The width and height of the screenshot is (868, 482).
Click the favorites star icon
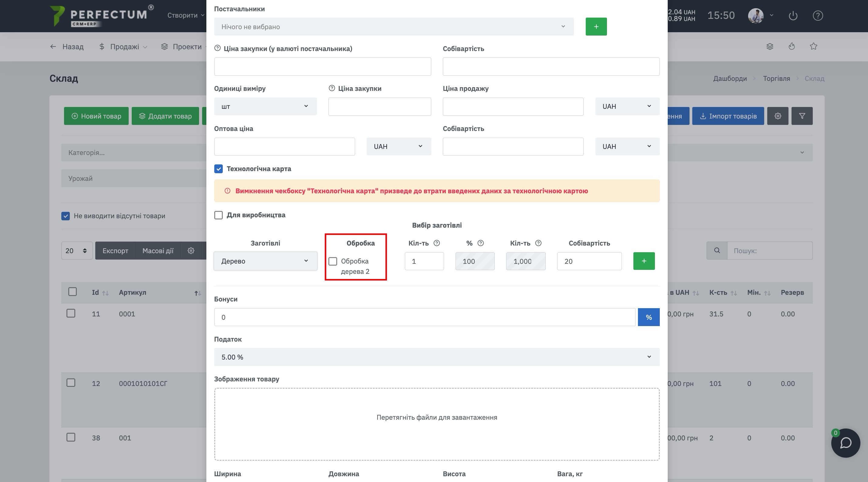click(813, 46)
